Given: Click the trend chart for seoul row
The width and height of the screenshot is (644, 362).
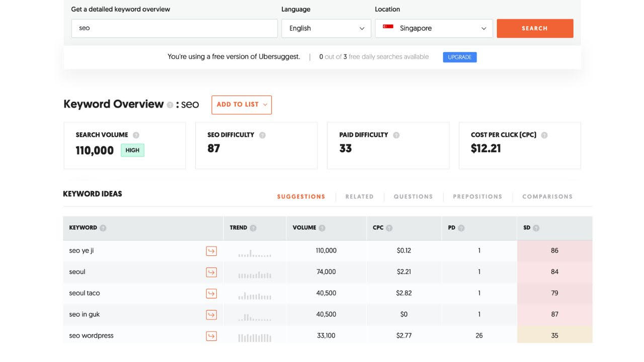Looking at the screenshot, I should pos(255,275).
